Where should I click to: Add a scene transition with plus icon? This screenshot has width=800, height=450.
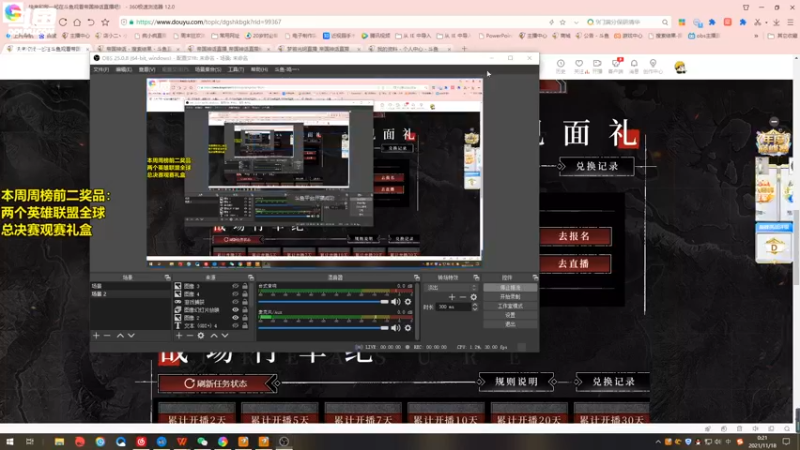click(x=452, y=297)
